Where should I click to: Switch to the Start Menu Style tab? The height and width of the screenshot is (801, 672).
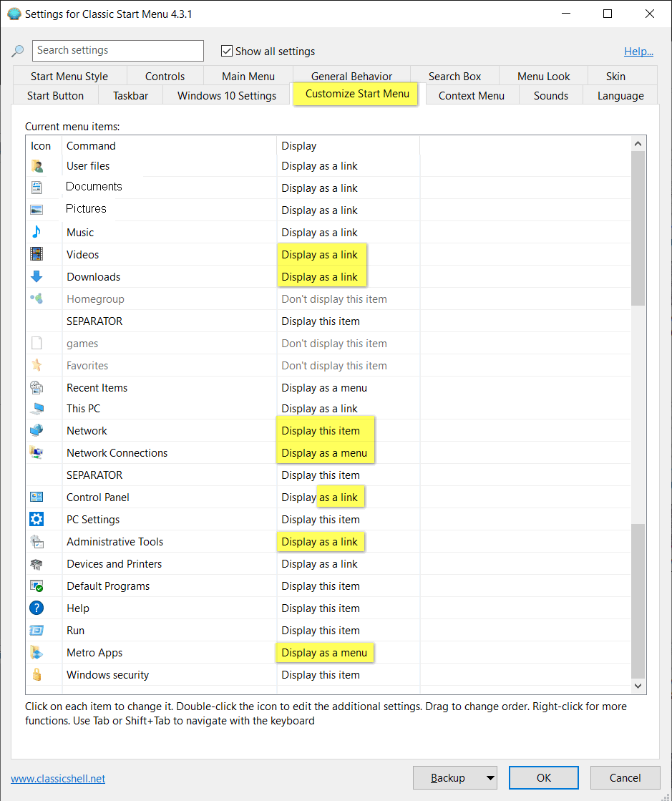coord(69,76)
